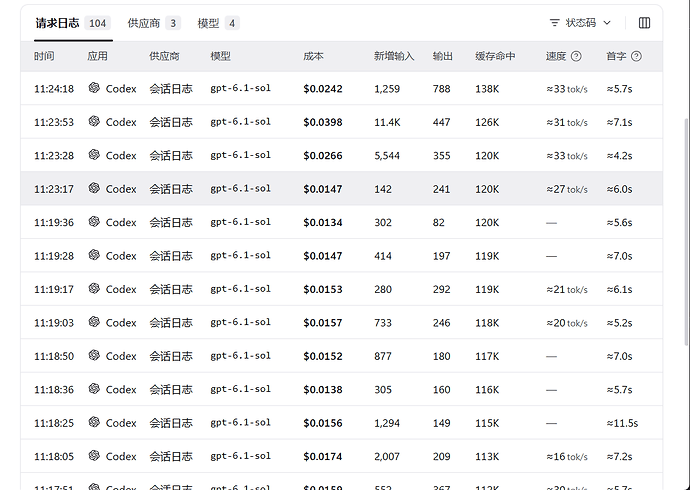Click the help icon next to 速度

[x=576, y=56]
